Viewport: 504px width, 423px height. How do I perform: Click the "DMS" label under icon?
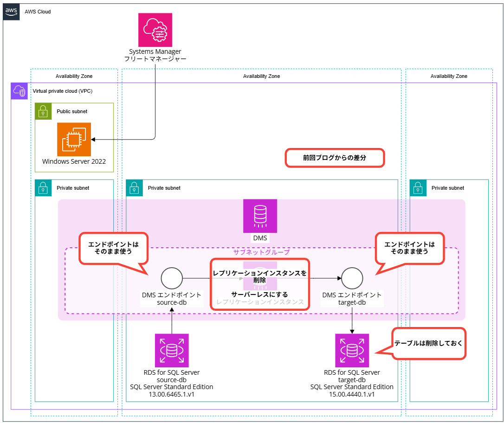pos(260,238)
